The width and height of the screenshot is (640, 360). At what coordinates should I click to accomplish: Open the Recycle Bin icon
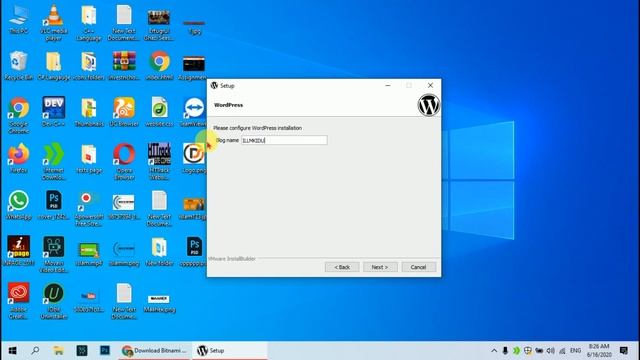coord(18,65)
